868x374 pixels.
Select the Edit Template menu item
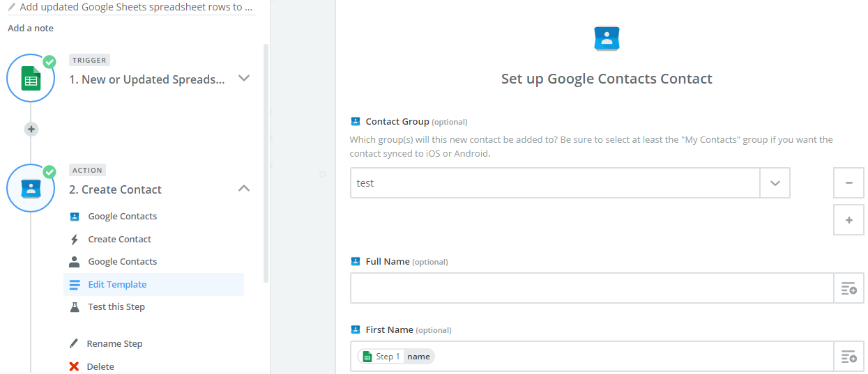tap(154, 284)
